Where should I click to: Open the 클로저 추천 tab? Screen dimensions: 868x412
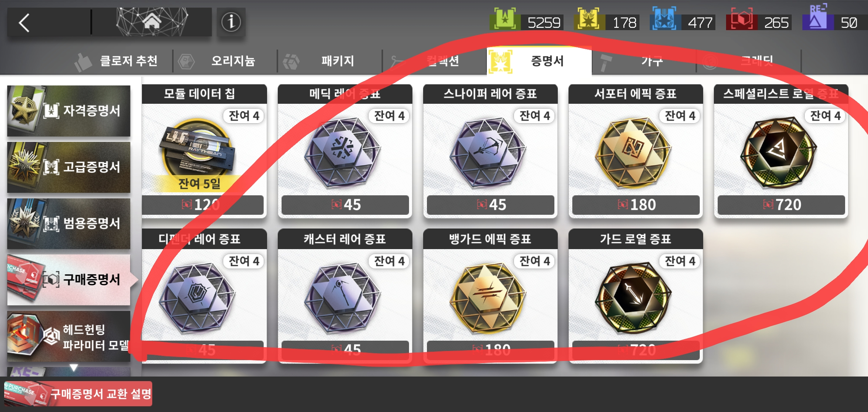coord(121,61)
